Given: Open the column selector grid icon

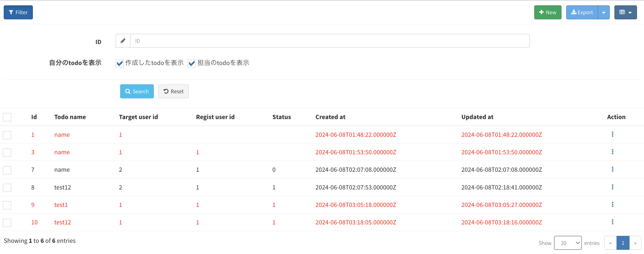Looking at the screenshot, I should [x=625, y=12].
